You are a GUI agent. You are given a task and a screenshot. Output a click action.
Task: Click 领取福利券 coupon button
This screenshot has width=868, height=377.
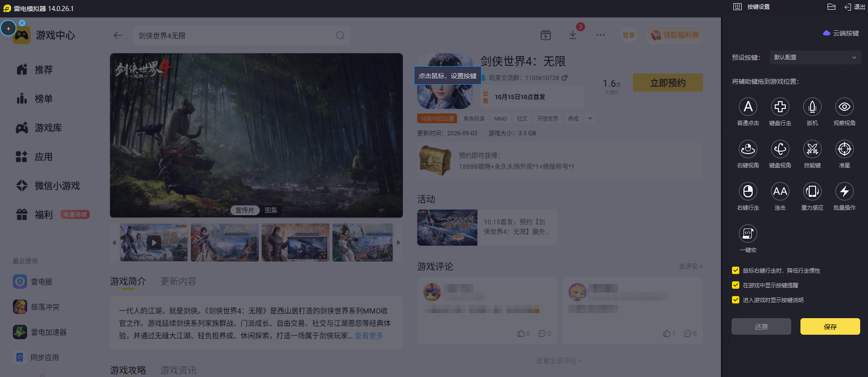[x=675, y=35]
